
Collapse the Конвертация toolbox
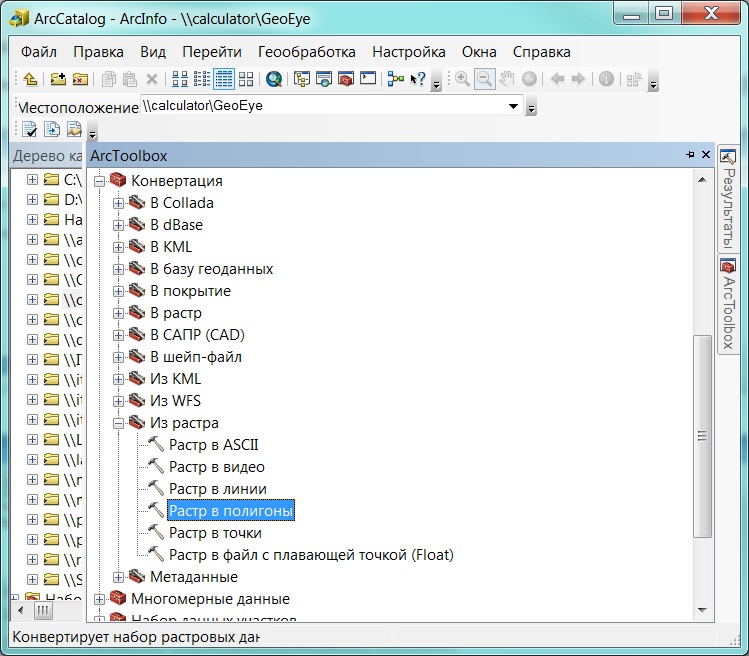pyautogui.click(x=99, y=181)
